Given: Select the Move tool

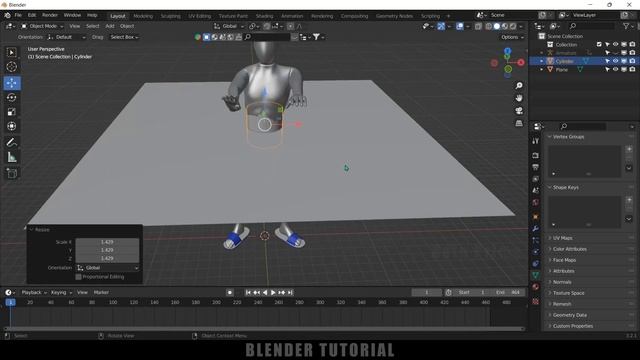Looking at the screenshot, I should pyautogui.click(x=11, y=83).
